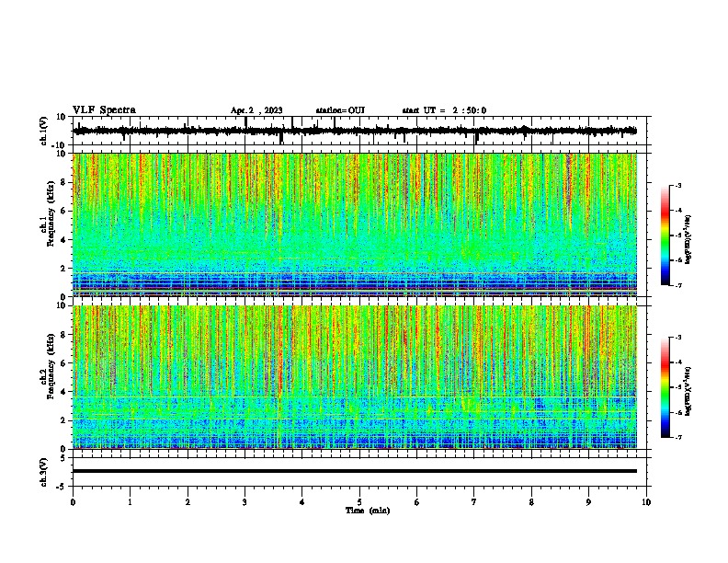The image size is (728, 563).
Task: Select the "station=OUI" header text
Action: (x=340, y=110)
